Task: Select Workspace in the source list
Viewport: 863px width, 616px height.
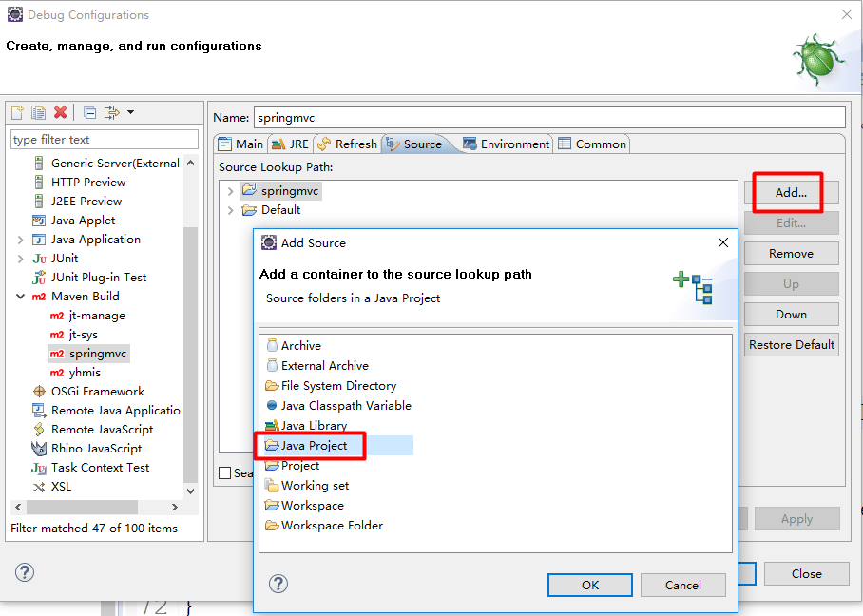Action: point(304,506)
